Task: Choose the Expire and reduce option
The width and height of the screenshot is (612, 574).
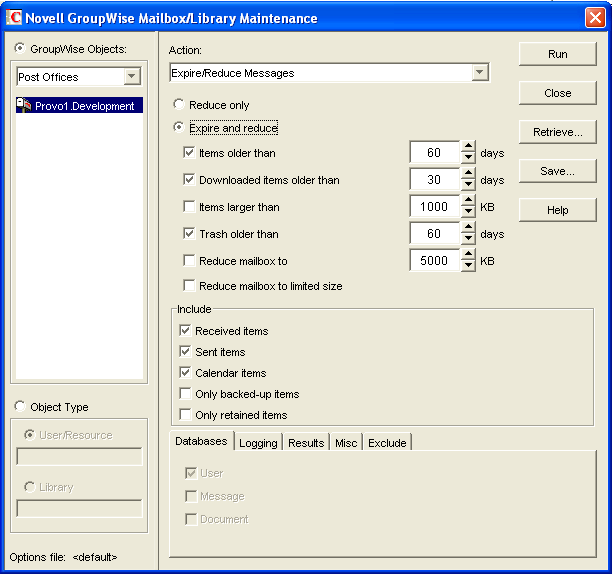Action: [x=179, y=127]
